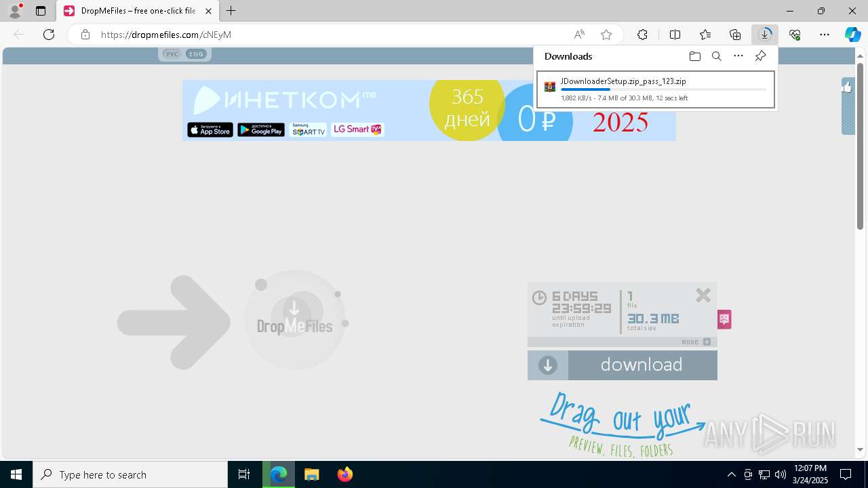View site information lock icon
The width and height of the screenshot is (868, 488).
pyautogui.click(x=85, y=35)
